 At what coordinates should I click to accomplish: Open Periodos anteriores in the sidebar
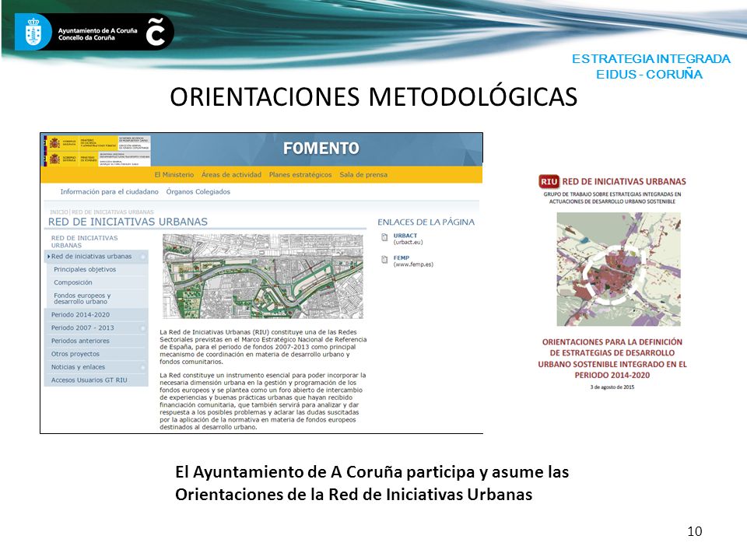click(x=80, y=341)
